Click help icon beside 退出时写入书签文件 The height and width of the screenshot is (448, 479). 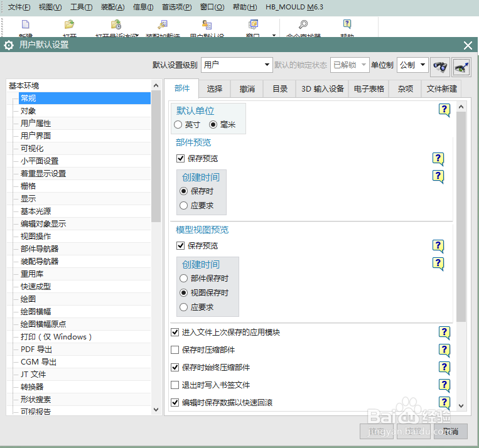point(444,385)
